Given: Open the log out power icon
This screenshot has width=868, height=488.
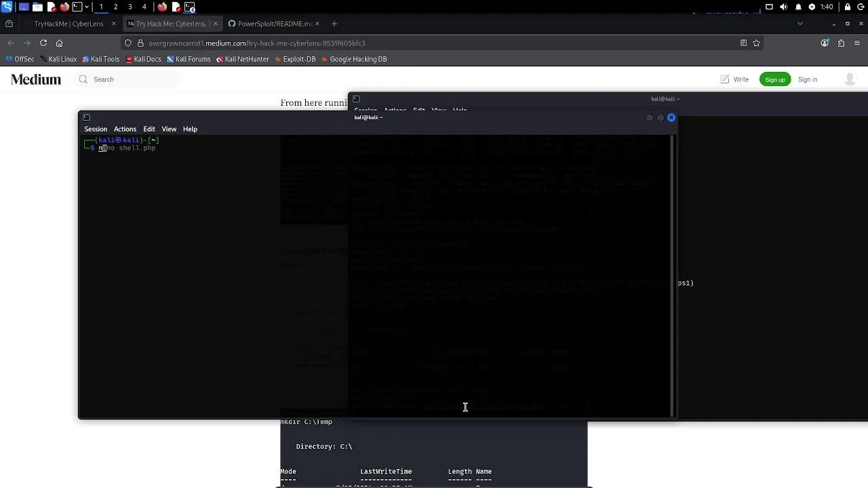Looking at the screenshot, I should (861, 7).
